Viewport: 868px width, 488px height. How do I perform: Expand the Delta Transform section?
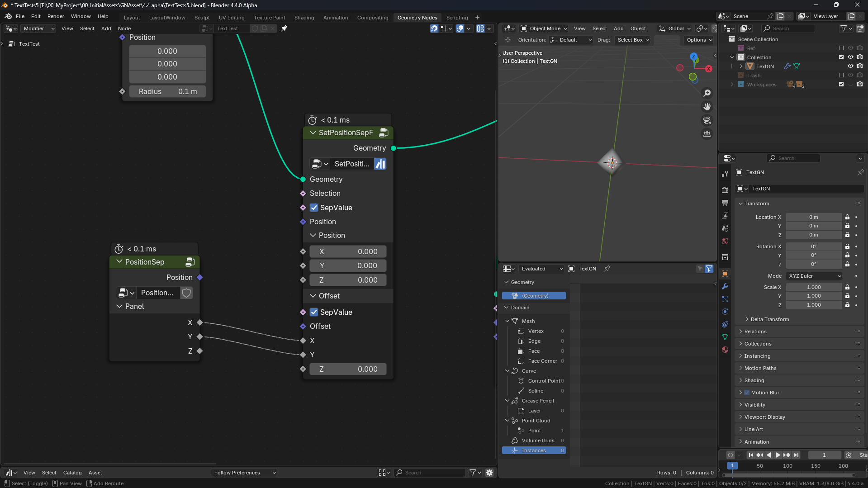(x=769, y=319)
